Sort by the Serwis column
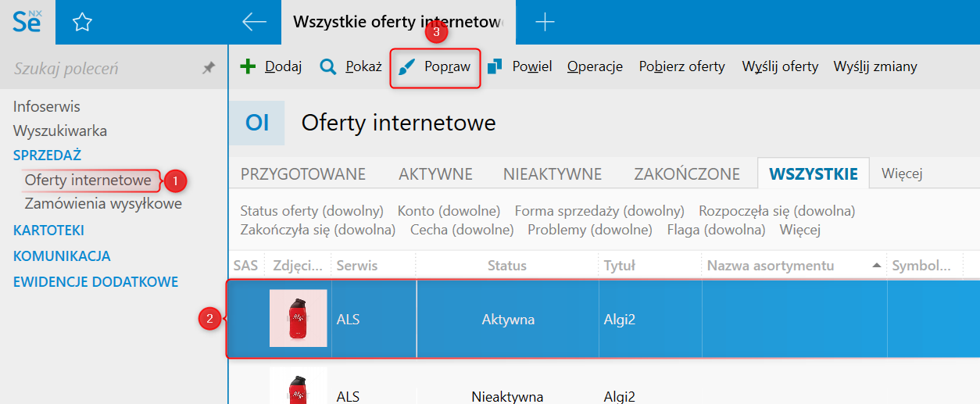The width and height of the screenshot is (980, 404). coord(374,266)
